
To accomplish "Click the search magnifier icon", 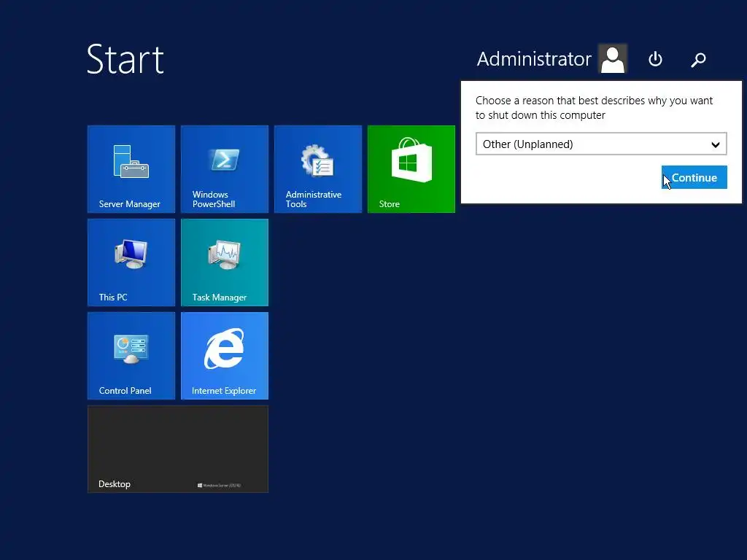I will point(698,60).
